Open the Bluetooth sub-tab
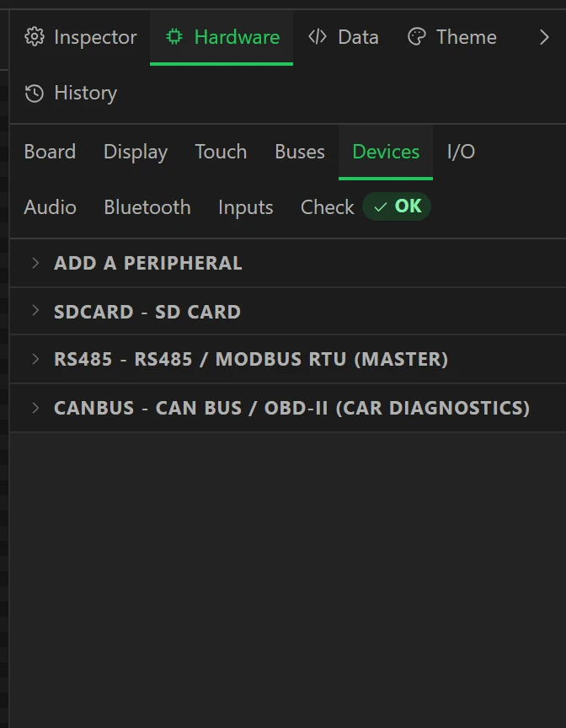 click(x=147, y=207)
